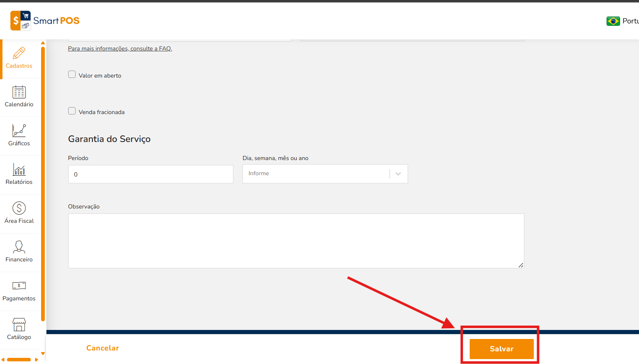The height and width of the screenshot is (364, 639).
Task: Enable the Valor em aberto checkbox
Action: 72,75
